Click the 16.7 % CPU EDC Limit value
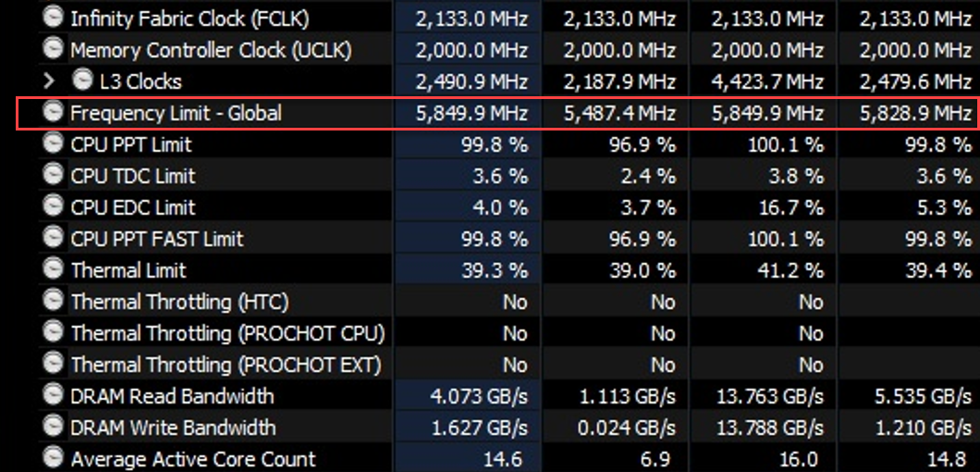Screen dimensions: 980x472 click(791, 208)
